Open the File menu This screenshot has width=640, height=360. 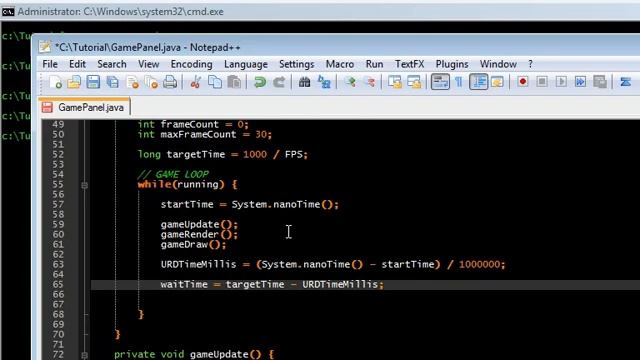click(x=50, y=64)
